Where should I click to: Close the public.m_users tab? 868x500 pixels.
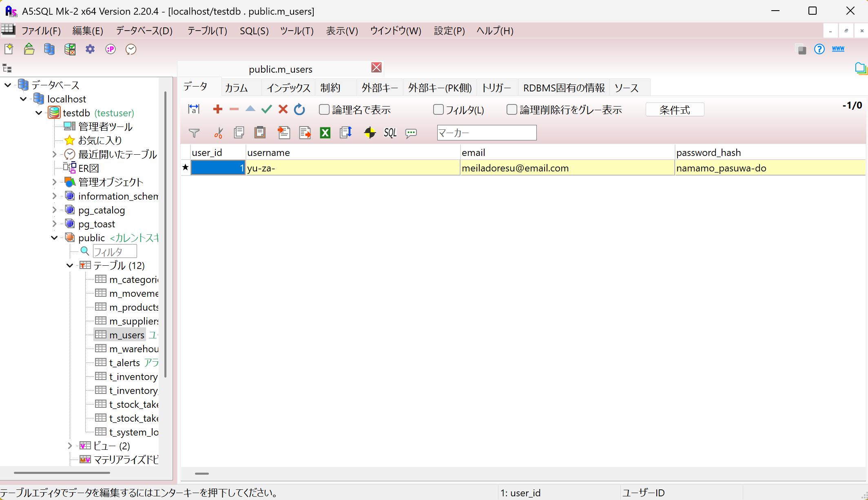376,68
